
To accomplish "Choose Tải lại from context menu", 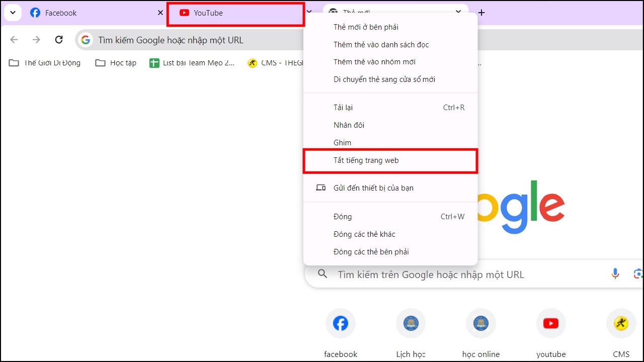I will [x=390, y=108].
